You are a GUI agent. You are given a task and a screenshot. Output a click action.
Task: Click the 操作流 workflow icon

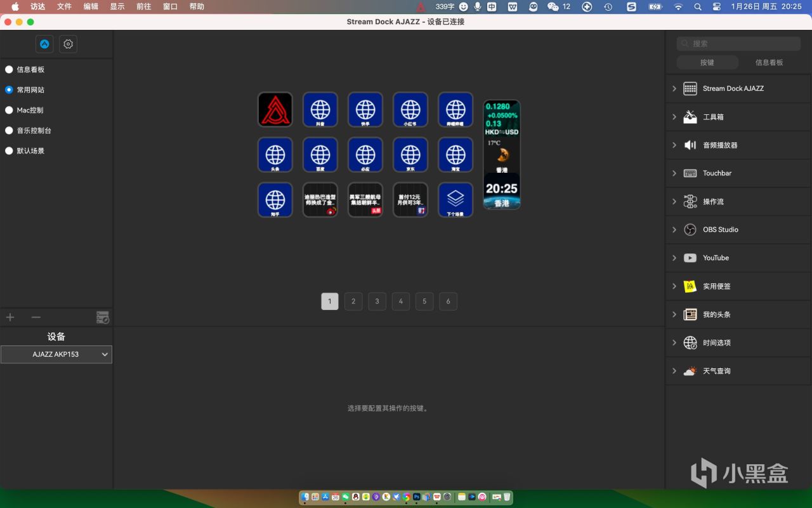[690, 201]
